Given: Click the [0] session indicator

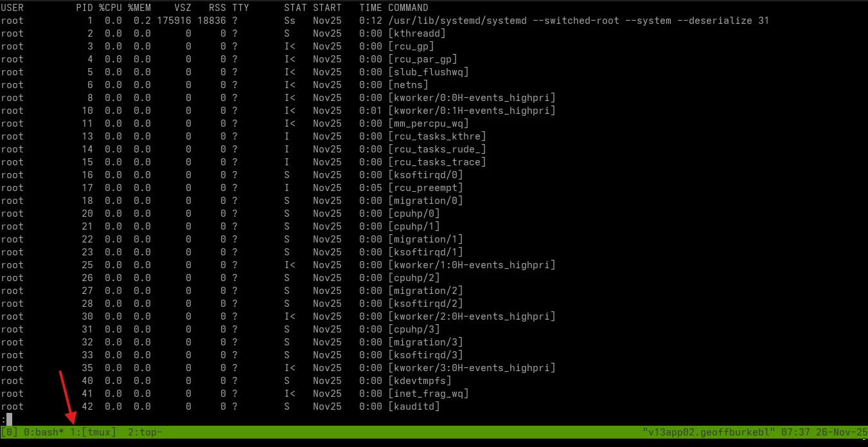Looking at the screenshot, I should [10, 432].
